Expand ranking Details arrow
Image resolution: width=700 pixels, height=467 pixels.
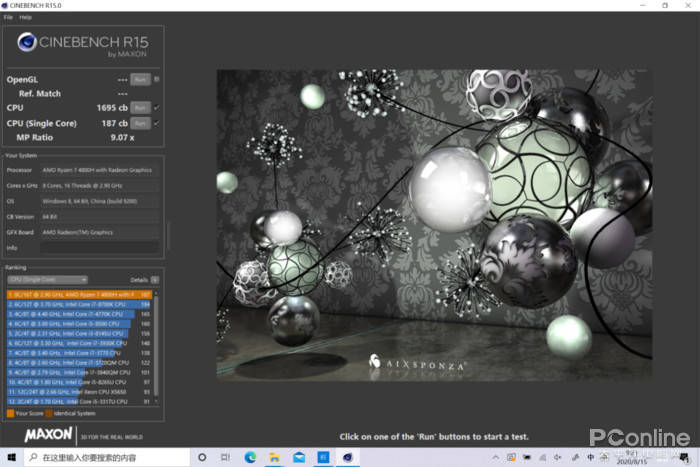coord(154,280)
